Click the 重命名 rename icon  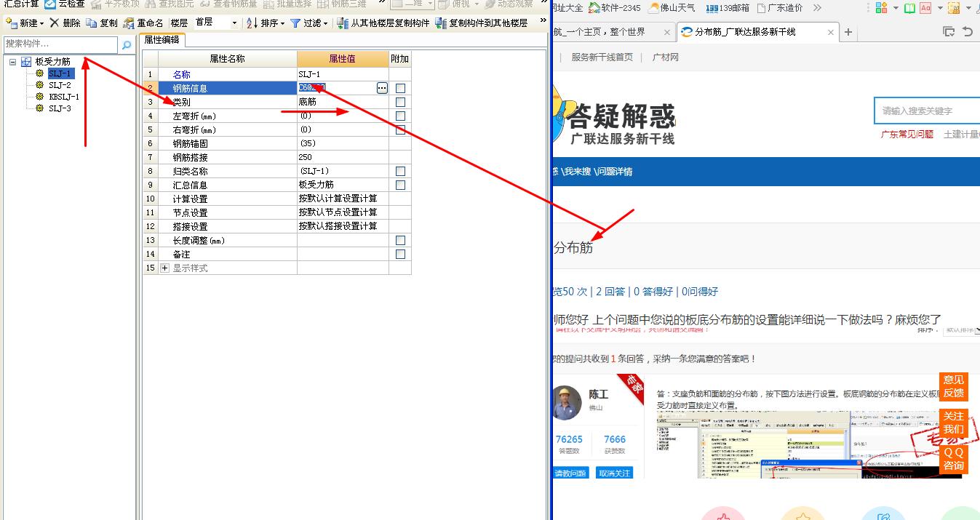pos(129,23)
